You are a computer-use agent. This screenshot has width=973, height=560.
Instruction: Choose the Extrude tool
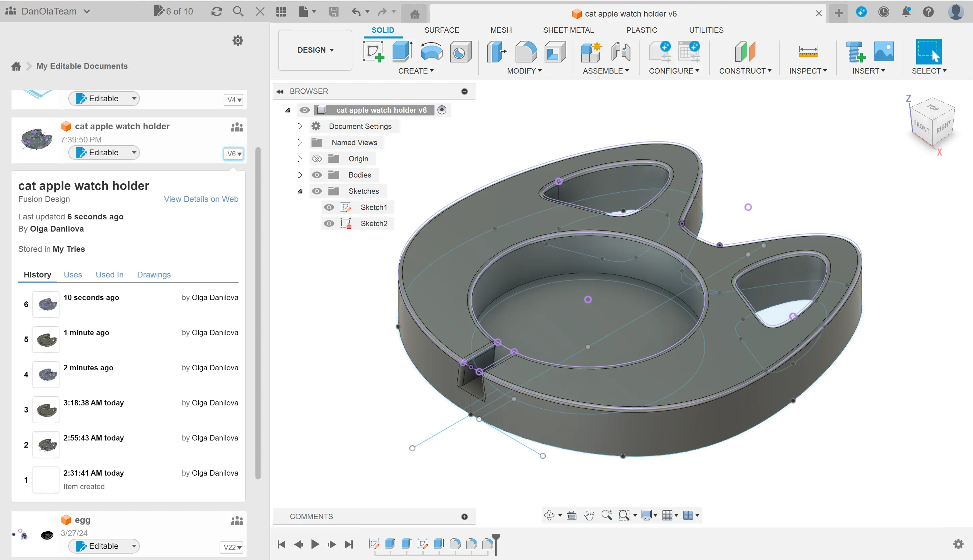click(403, 52)
